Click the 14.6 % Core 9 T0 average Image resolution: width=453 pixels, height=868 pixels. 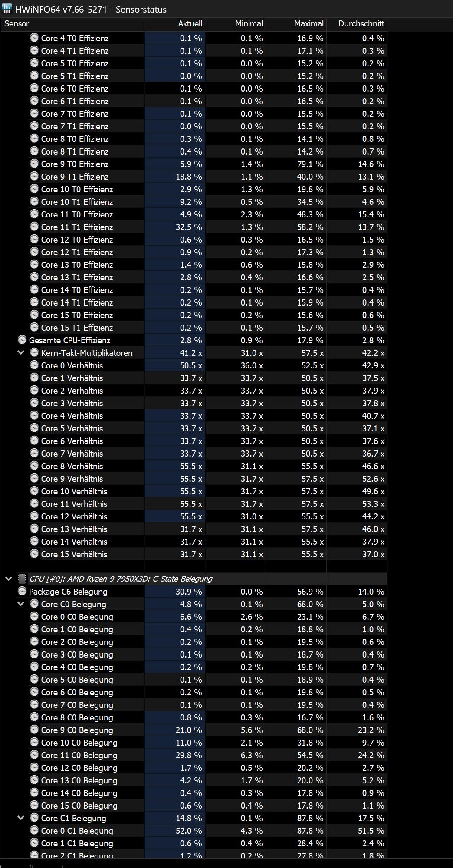(x=371, y=164)
